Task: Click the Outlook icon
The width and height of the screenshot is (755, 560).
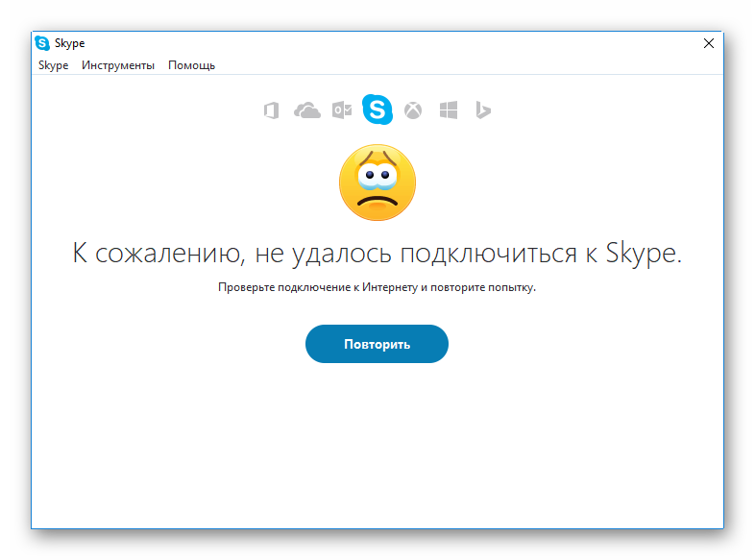Action: click(x=342, y=110)
